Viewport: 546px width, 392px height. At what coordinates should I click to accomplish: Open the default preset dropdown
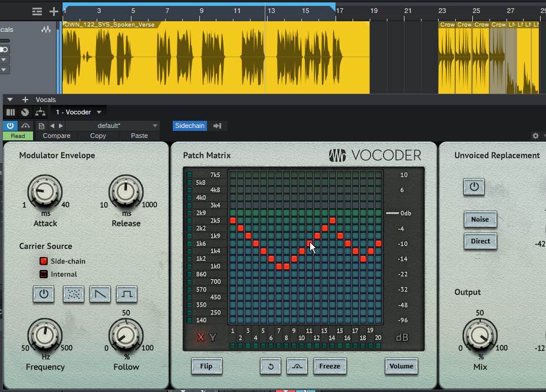tap(155, 126)
